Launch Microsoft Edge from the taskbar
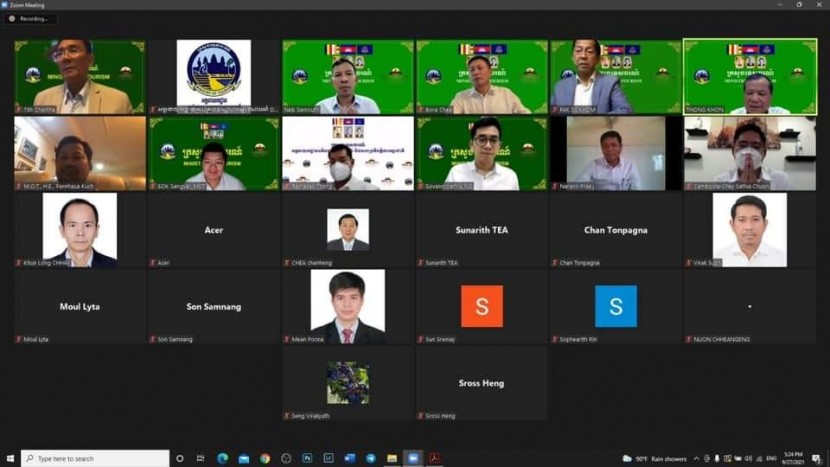Viewport: 830px width, 467px height. coord(223,458)
